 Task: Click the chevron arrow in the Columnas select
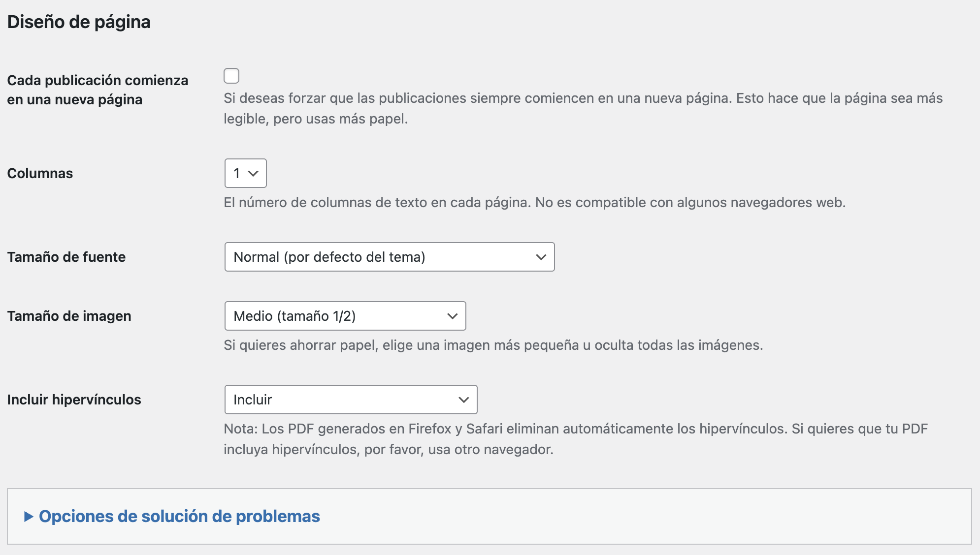pyautogui.click(x=253, y=173)
